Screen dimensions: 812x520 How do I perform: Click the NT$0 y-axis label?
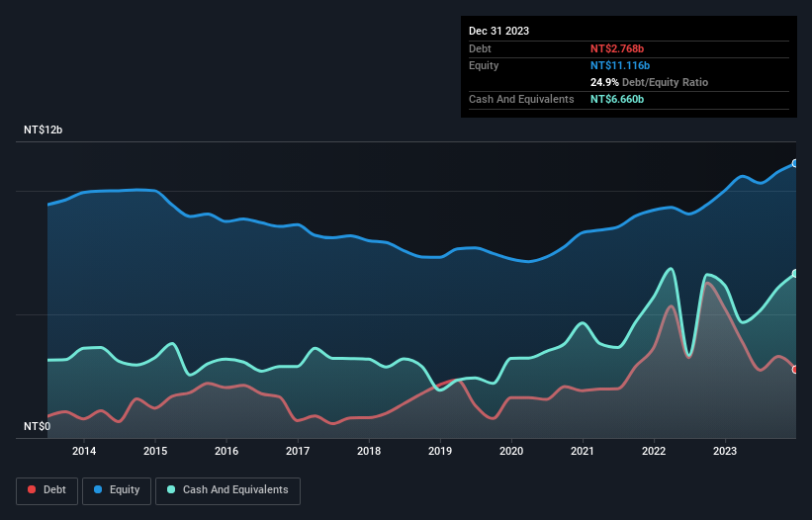(38, 426)
